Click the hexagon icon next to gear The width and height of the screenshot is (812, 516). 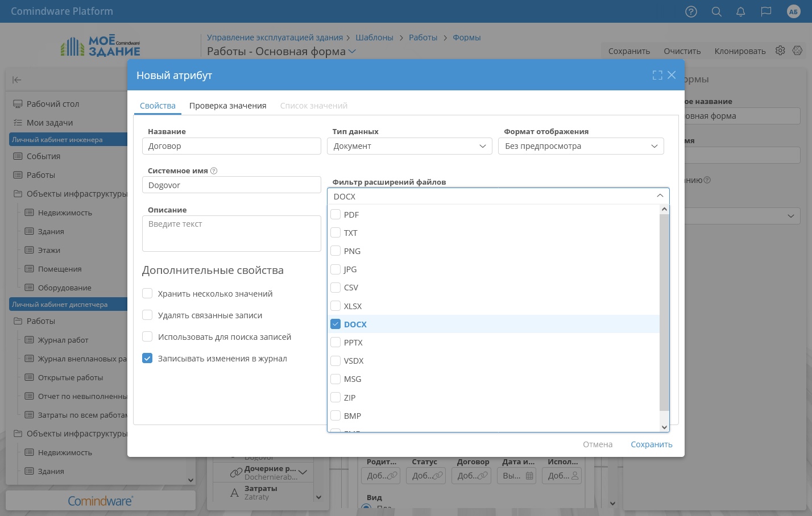797,51
